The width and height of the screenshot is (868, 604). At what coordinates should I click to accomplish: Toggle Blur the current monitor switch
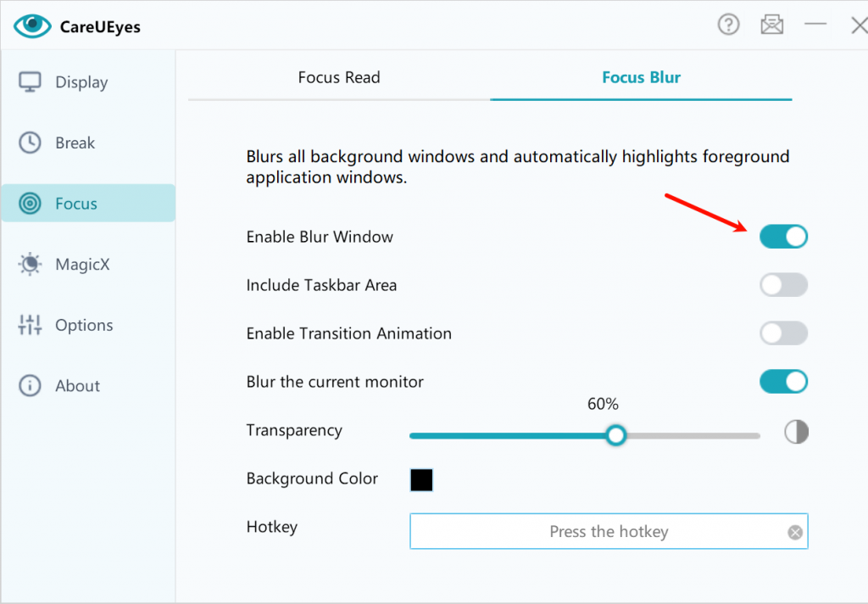783,382
